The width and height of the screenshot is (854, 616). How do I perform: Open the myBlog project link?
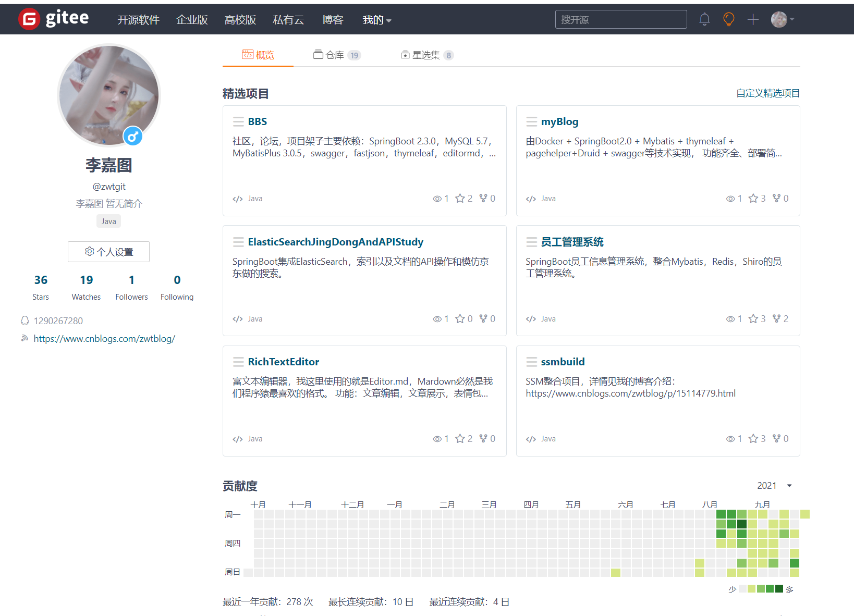click(x=560, y=121)
